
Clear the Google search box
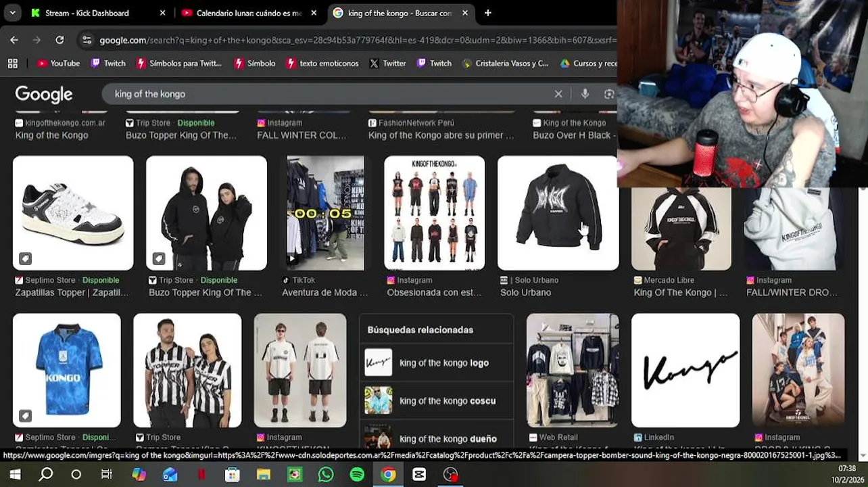[558, 94]
